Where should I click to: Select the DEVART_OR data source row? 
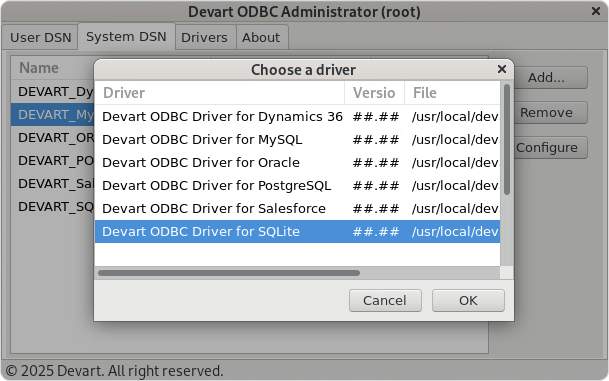click(53, 137)
